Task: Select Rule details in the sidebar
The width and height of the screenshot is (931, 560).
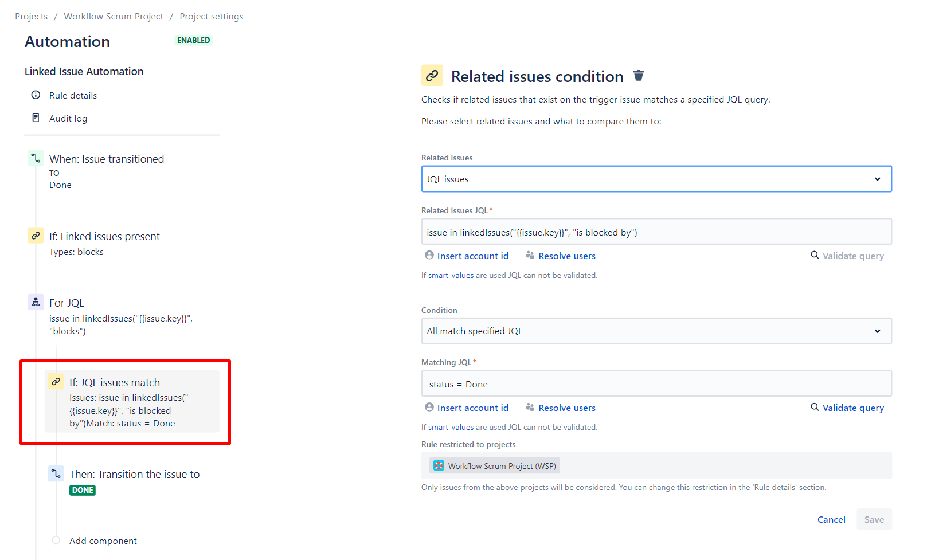Action: pyautogui.click(x=73, y=95)
